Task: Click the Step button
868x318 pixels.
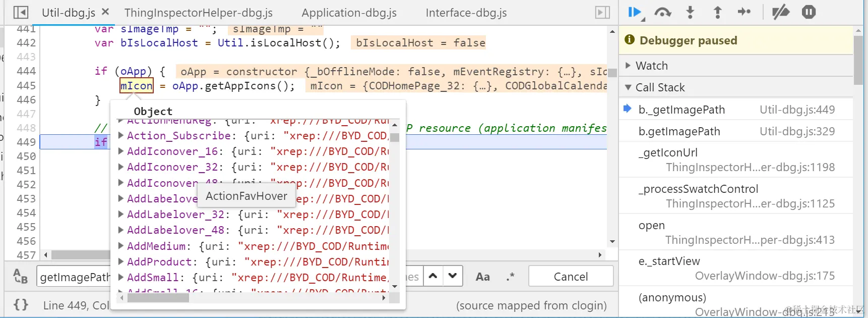Action: [744, 12]
